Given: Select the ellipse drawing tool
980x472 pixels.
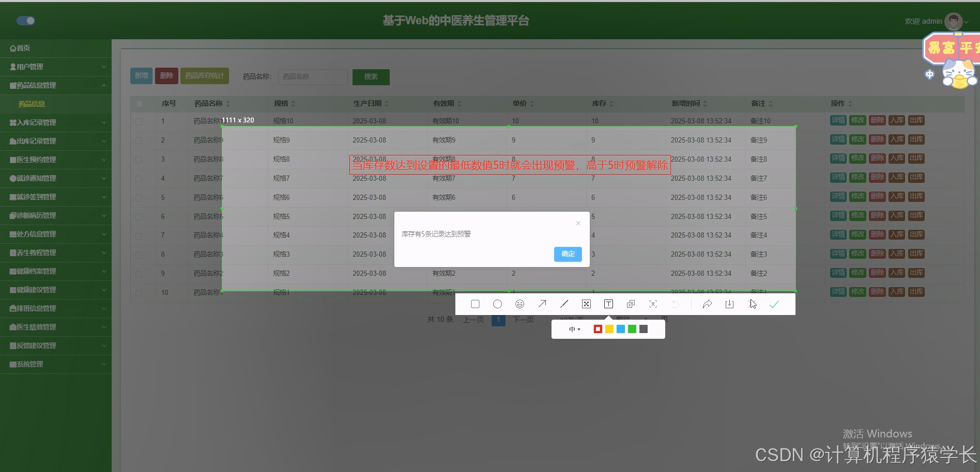Looking at the screenshot, I should 497,304.
